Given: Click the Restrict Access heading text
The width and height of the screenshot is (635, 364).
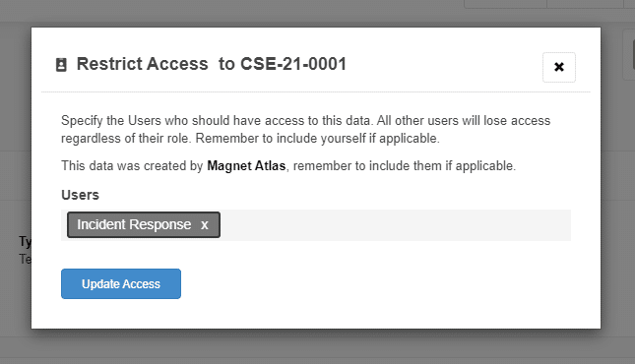Looking at the screenshot, I should click(142, 64).
